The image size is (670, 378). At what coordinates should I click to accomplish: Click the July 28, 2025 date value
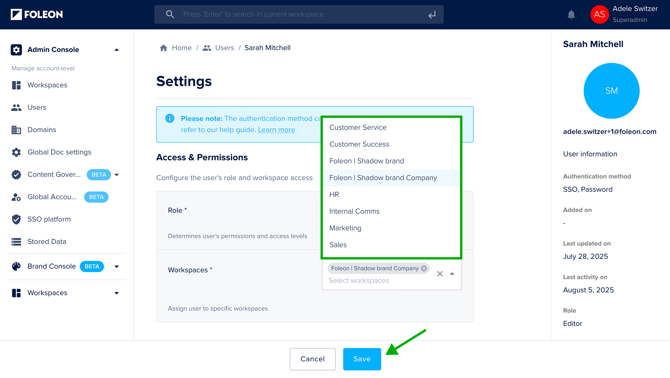pos(585,256)
